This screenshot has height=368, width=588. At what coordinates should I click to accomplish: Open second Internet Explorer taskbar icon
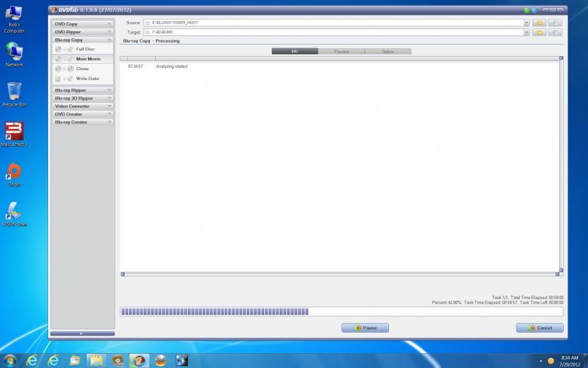53,360
